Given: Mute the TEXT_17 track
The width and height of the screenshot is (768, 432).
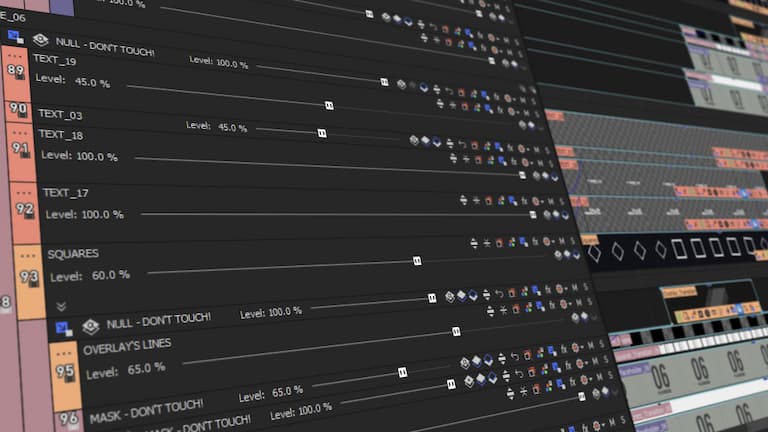Looking at the screenshot, I should click(x=551, y=201).
